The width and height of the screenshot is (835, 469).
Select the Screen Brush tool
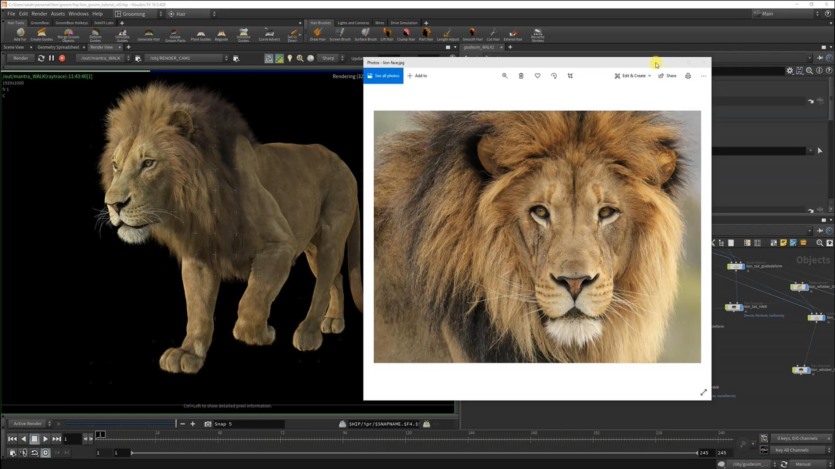pyautogui.click(x=340, y=35)
